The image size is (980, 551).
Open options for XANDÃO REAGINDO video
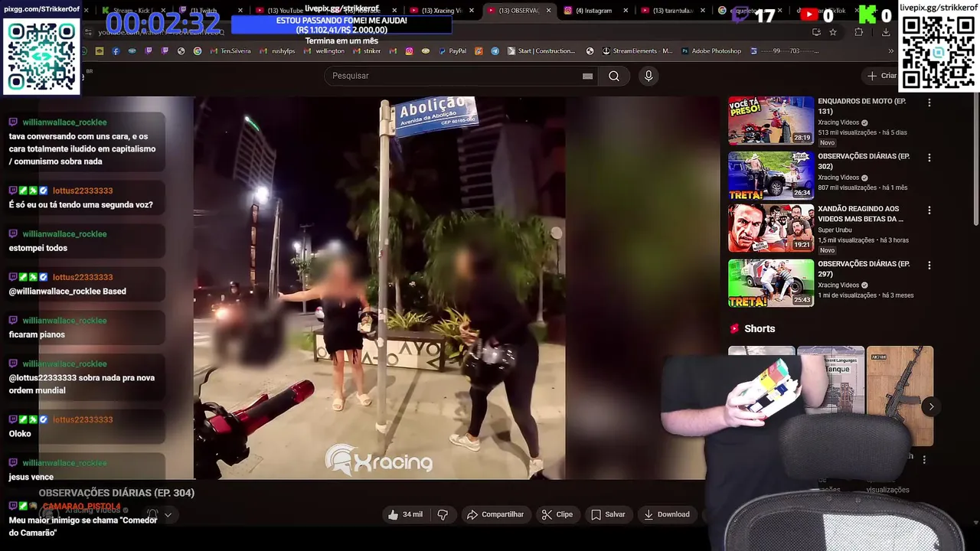tap(929, 210)
